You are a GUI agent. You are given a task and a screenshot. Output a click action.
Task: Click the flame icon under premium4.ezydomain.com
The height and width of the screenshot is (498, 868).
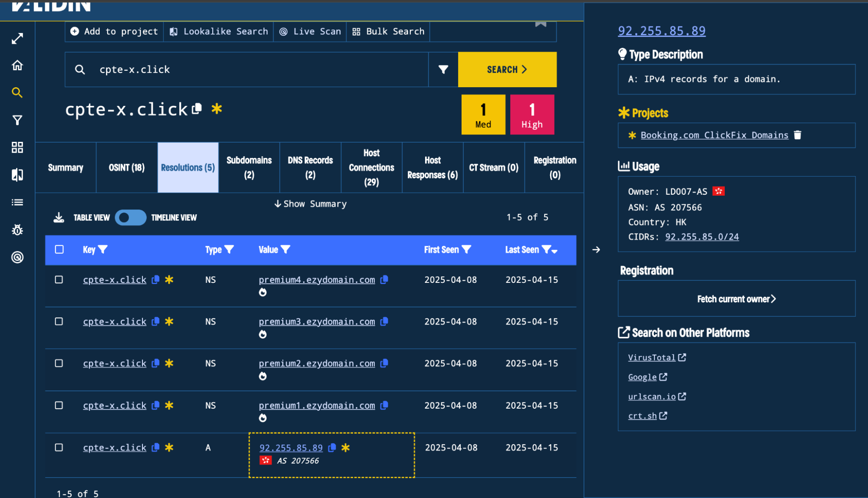pos(263,292)
